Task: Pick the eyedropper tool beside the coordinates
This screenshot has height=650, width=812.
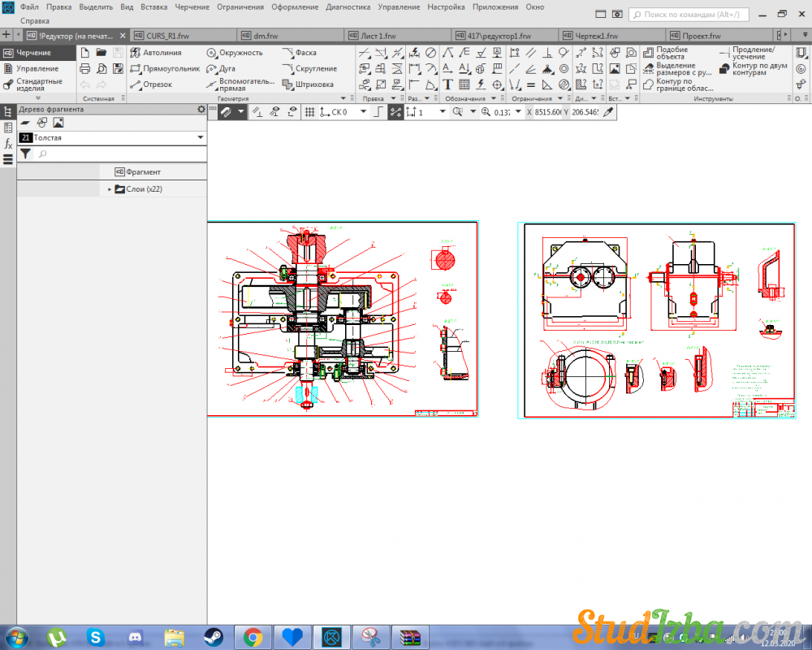Action: (x=607, y=112)
